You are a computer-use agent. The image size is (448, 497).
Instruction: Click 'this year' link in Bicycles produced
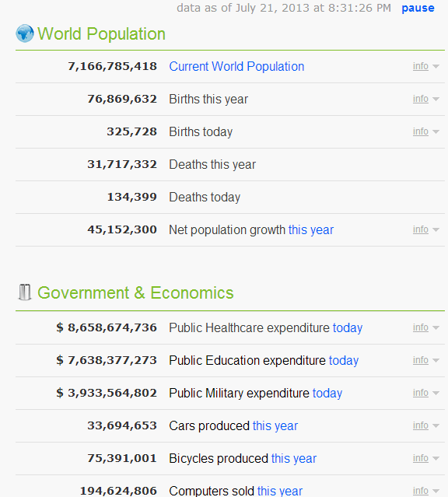(x=294, y=458)
